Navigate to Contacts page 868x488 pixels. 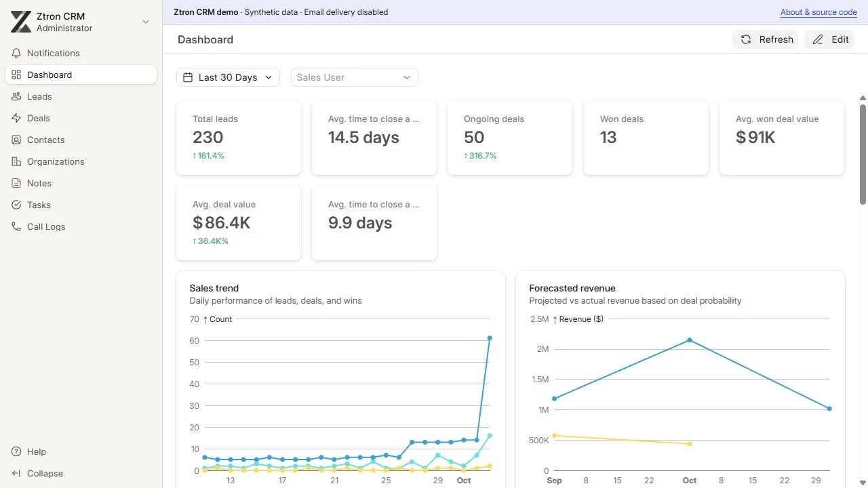81,140
